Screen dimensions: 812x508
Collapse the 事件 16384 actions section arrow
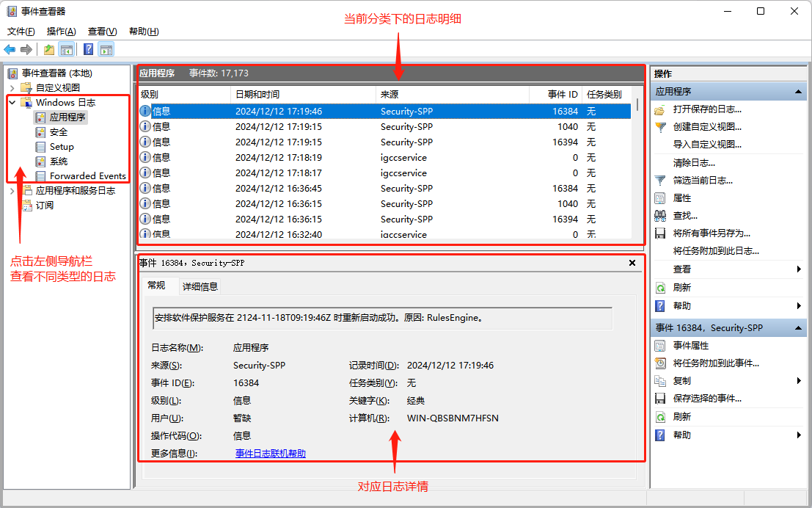tap(798, 328)
